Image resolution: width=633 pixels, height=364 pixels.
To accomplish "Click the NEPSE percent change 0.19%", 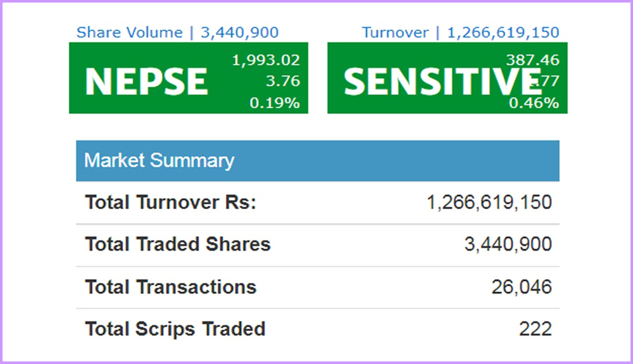I will [x=275, y=103].
